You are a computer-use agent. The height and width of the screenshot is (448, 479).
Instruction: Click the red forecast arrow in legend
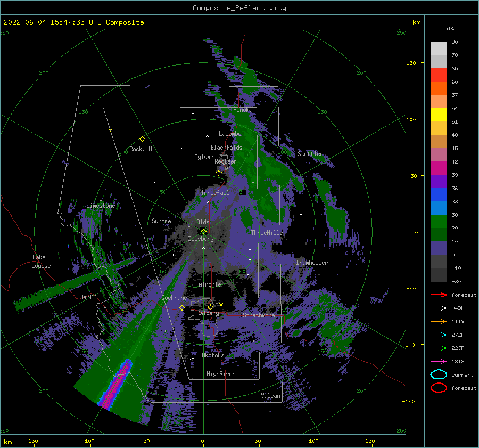click(x=439, y=295)
